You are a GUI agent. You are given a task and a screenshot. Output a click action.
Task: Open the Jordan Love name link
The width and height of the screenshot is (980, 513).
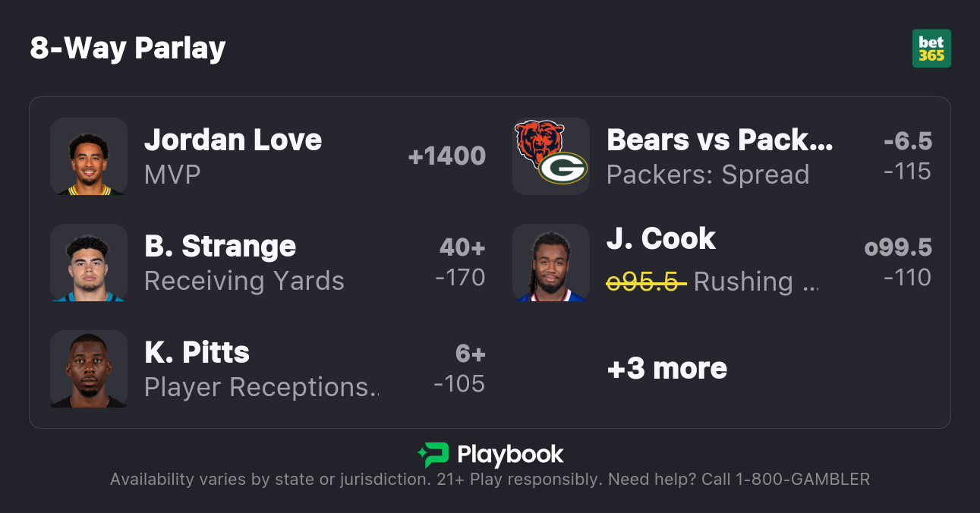(x=233, y=140)
